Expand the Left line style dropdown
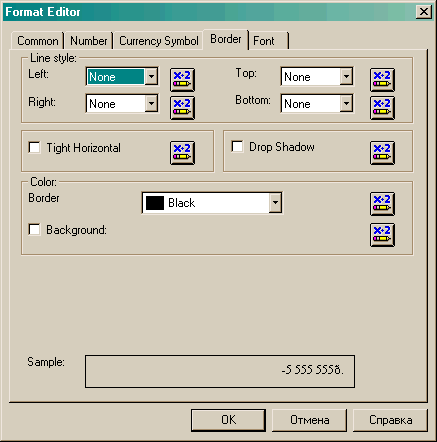This screenshot has width=437, height=442. [151, 77]
